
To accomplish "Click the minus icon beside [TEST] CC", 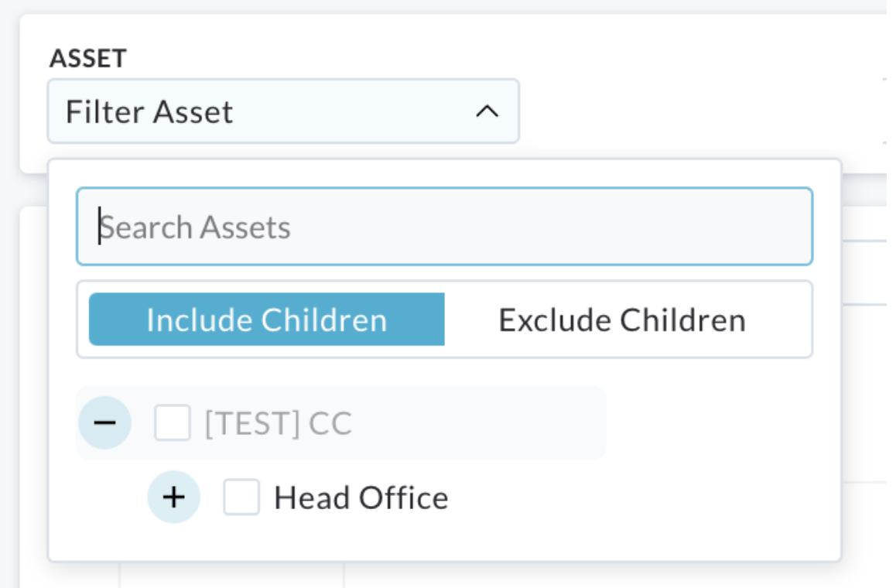I will pyautogui.click(x=105, y=422).
